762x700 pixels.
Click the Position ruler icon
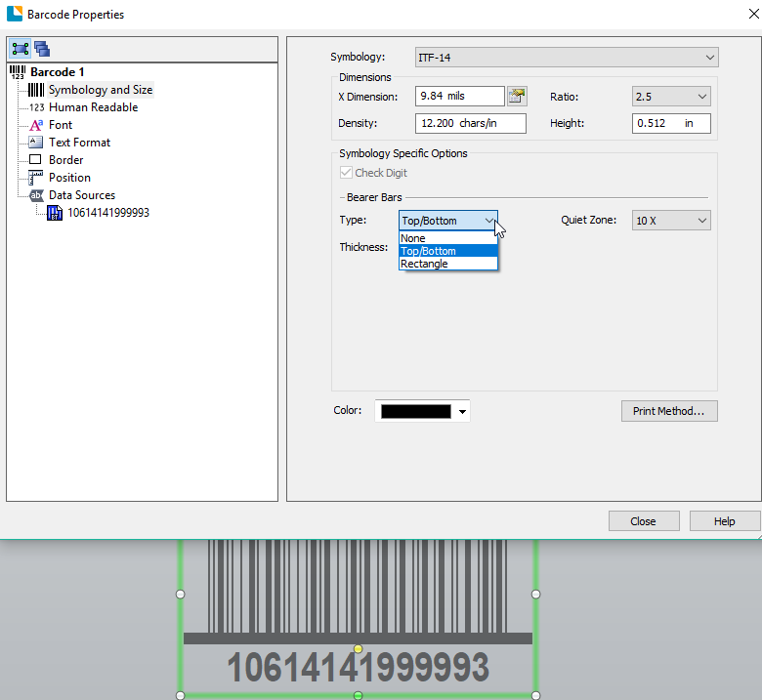pyautogui.click(x=35, y=178)
